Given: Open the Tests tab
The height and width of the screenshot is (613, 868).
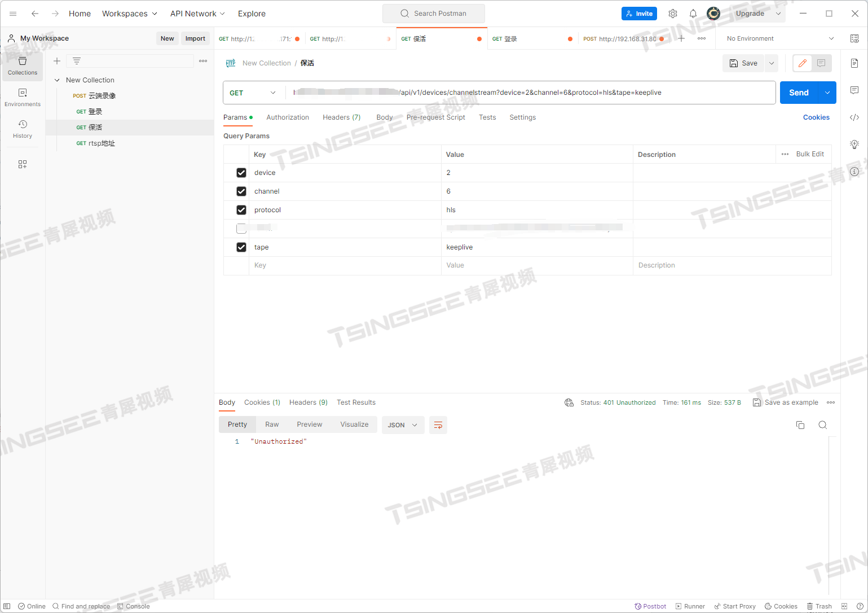Looking at the screenshot, I should 487,117.
